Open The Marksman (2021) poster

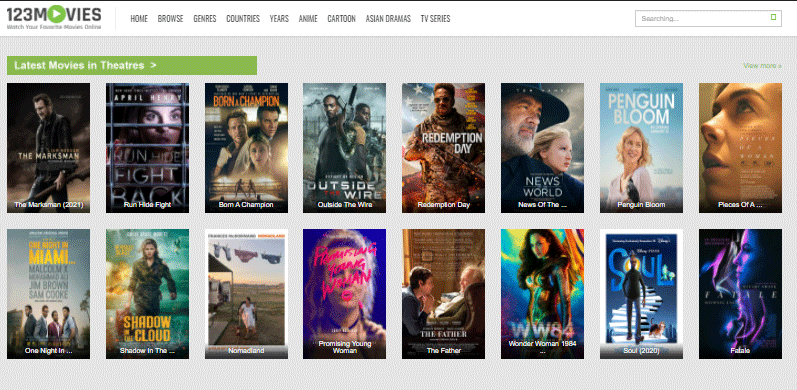[48, 148]
